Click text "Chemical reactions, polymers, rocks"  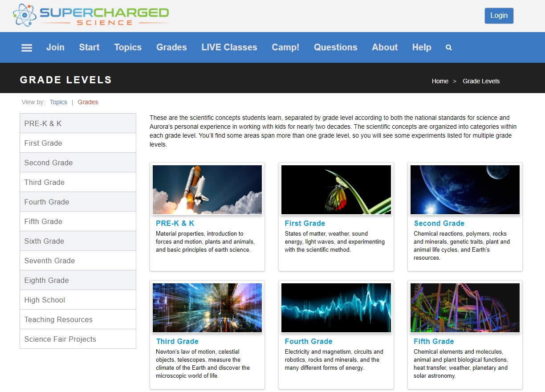coord(460,233)
